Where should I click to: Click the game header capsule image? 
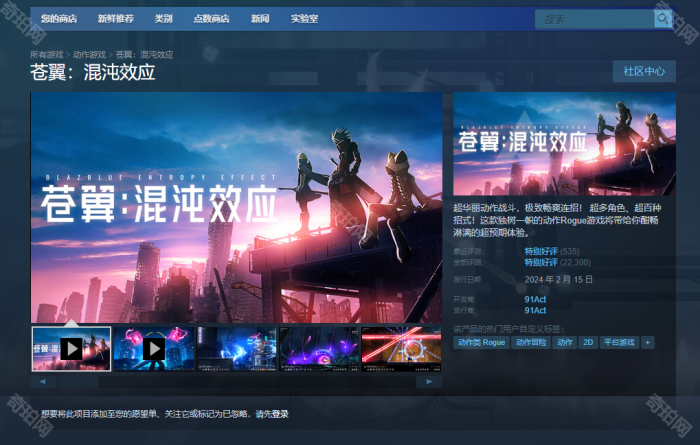pos(564,144)
